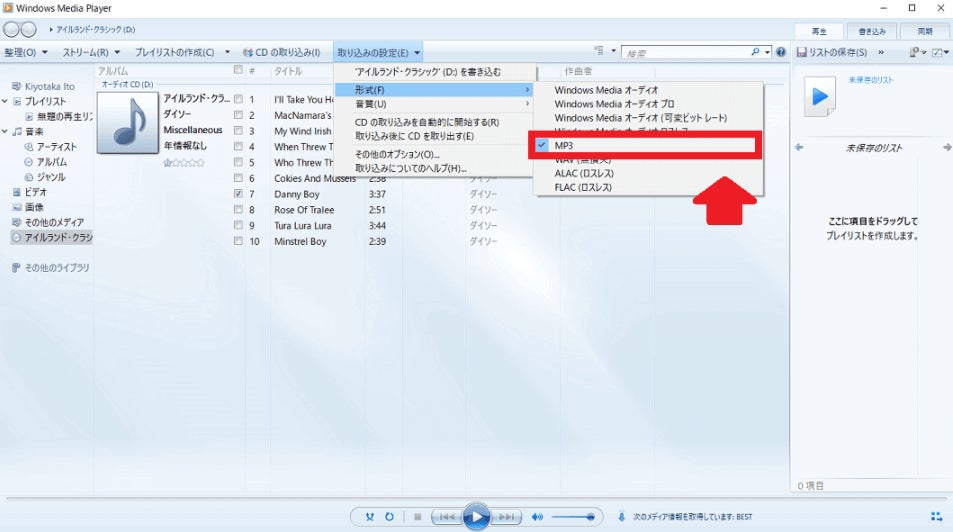Click the タイトル column header
This screenshot has height=532, width=953.
pos(288,71)
